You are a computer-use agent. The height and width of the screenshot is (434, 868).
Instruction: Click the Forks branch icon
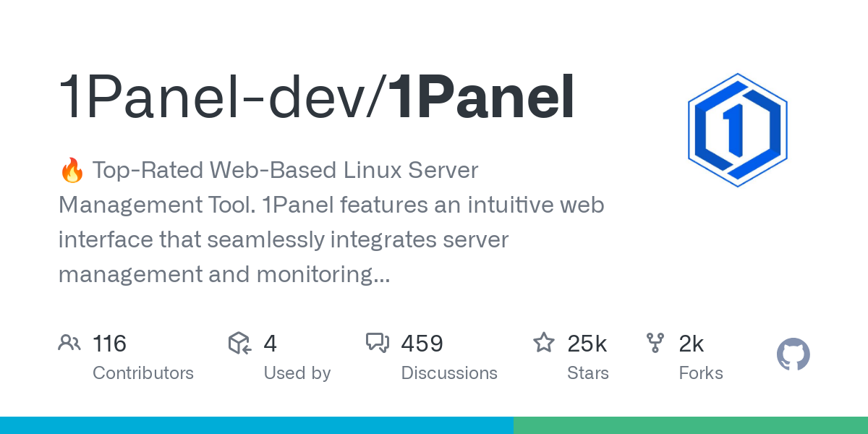coord(655,343)
